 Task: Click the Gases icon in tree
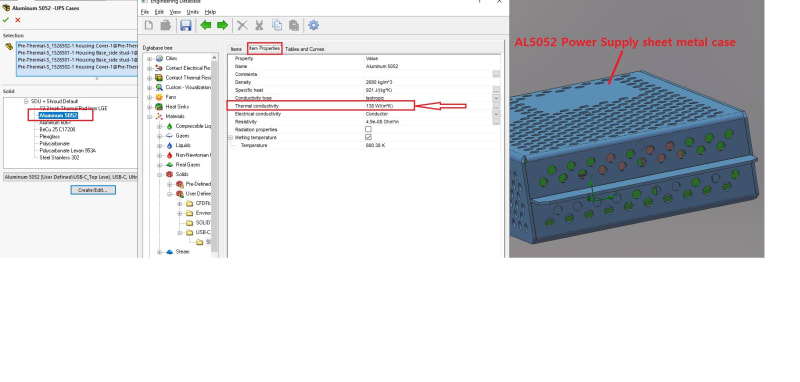[169, 136]
